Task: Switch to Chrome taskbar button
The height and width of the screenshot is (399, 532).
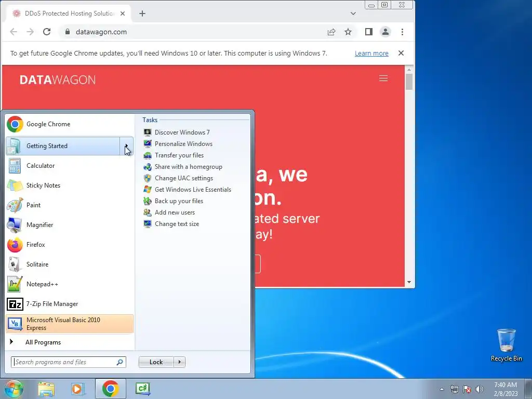Action: point(110,389)
